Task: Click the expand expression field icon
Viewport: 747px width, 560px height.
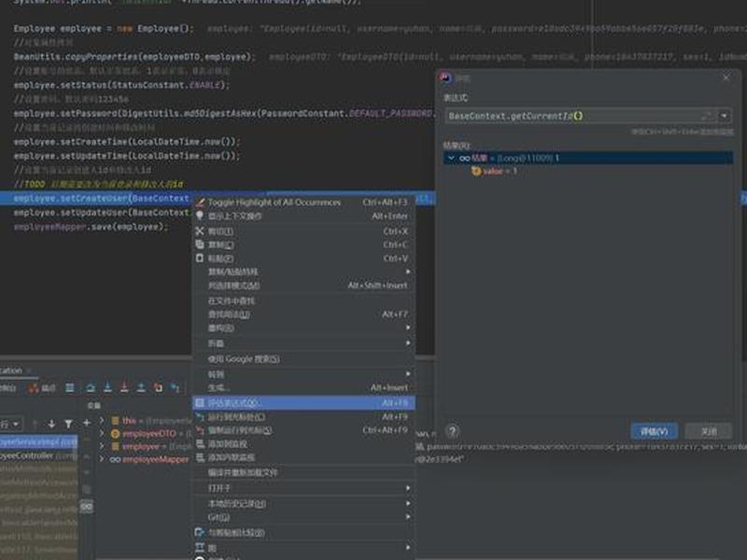Action: click(x=707, y=116)
